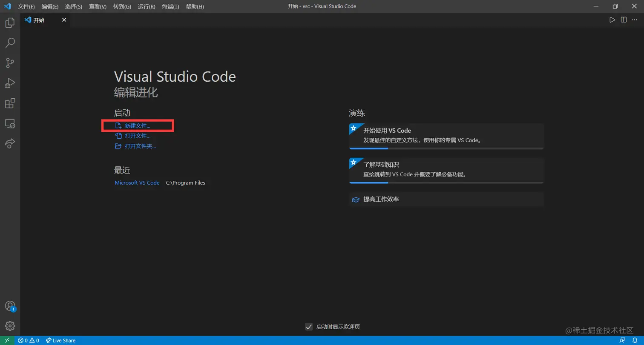Screen dimensions: 644x345
Task: Click the C:\Program Files path text
Action: (186, 183)
